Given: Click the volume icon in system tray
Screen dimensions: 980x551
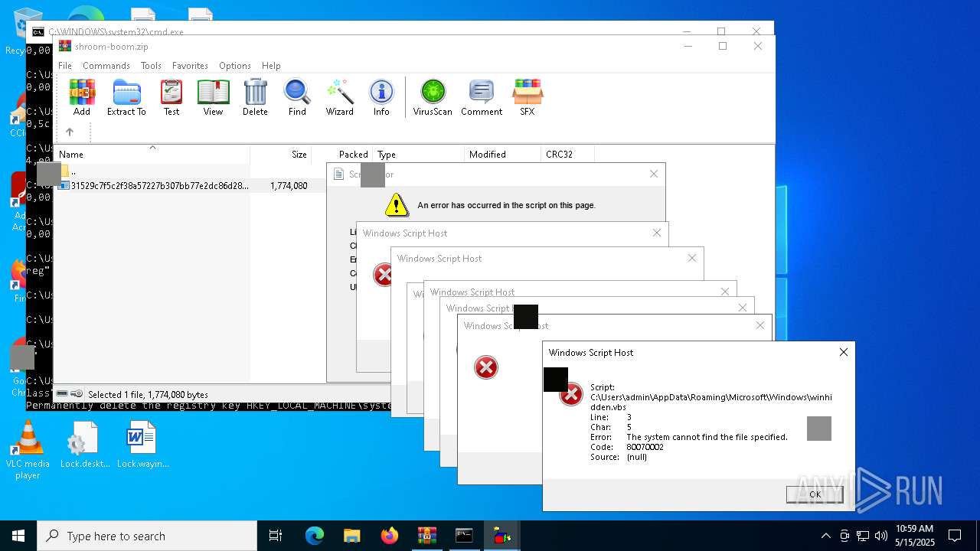Looking at the screenshot, I should coord(881,536).
